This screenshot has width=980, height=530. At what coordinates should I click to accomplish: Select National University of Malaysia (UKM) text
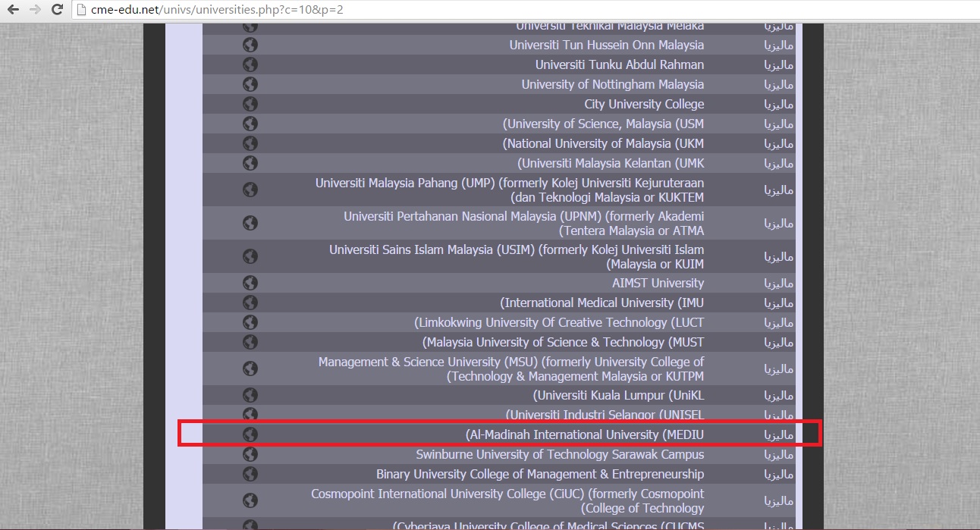point(603,143)
